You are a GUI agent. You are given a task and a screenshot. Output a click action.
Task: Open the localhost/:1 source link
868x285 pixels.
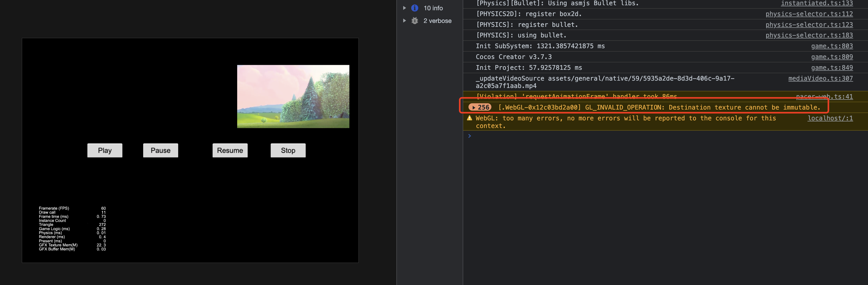(x=830, y=118)
